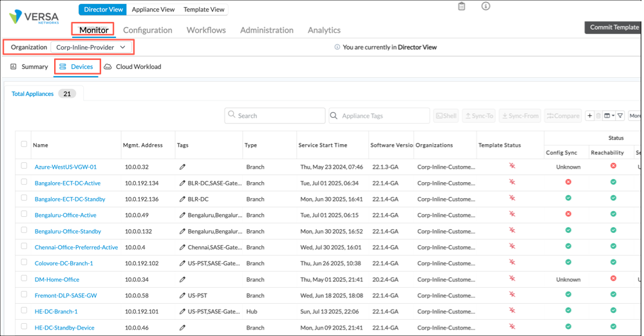Click the Sync-From button
Screen dimensions: 644x336
[520, 116]
